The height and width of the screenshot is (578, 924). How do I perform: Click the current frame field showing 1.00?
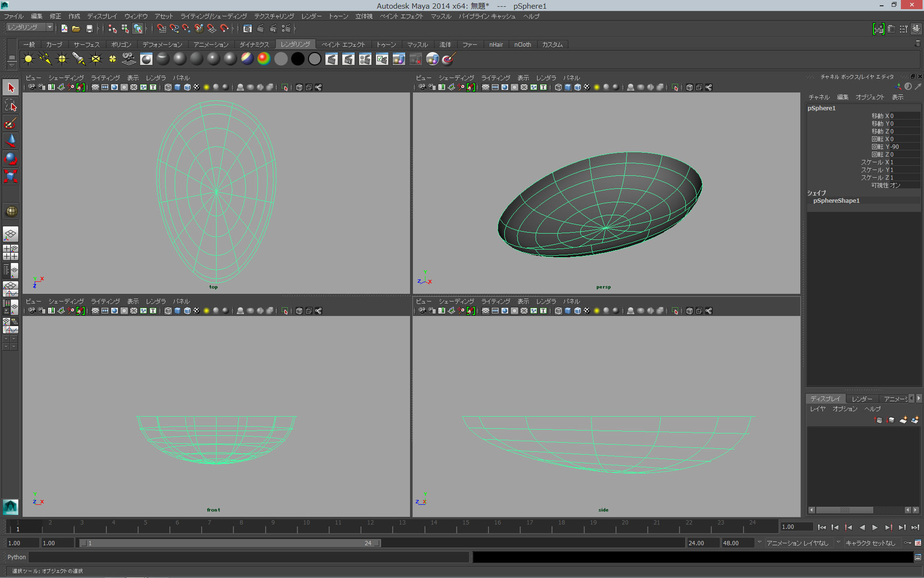pos(796,527)
